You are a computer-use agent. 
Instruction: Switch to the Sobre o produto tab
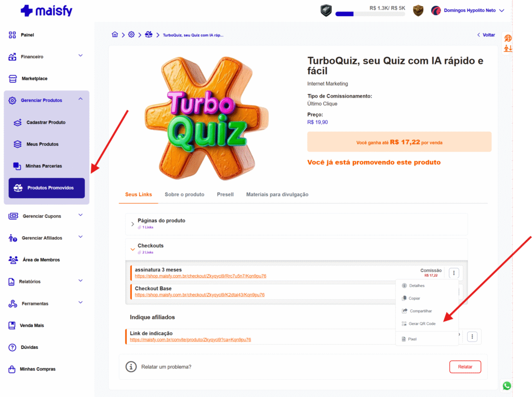(x=184, y=195)
